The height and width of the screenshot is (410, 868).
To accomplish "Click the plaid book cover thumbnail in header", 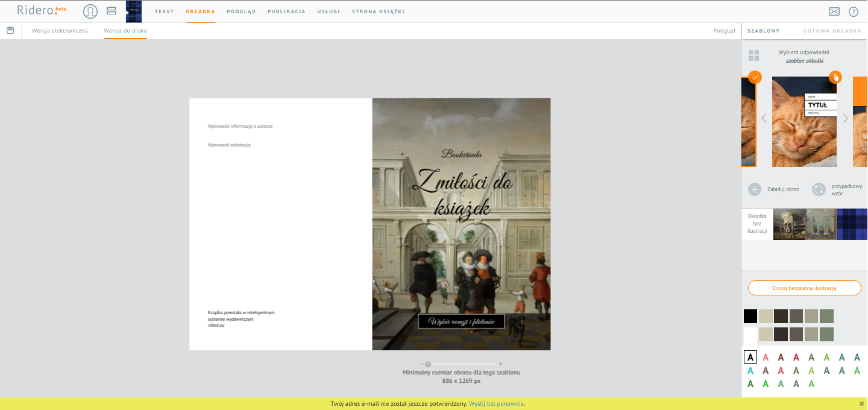I will [x=134, y=11].
